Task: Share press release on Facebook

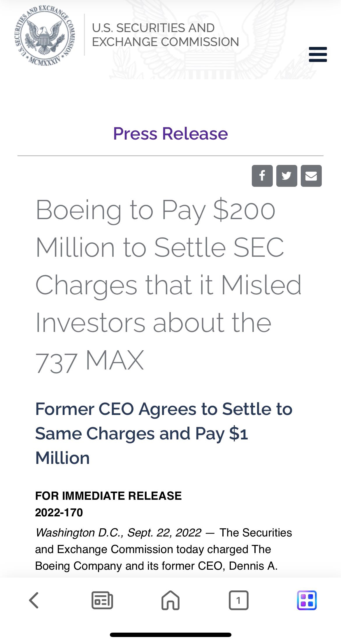Action: click(262, 176)
